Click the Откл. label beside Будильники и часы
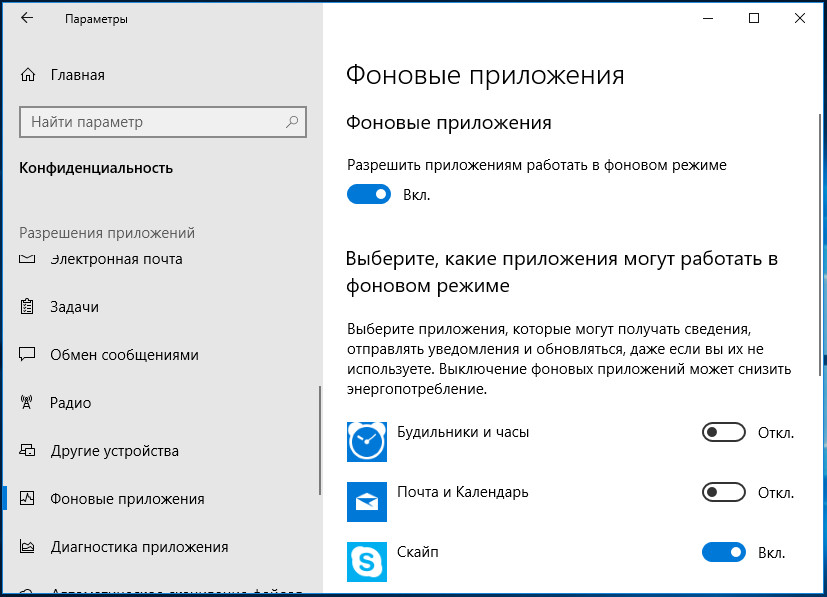This screenshot has height=597, width=827. click(x=776, y=433)
